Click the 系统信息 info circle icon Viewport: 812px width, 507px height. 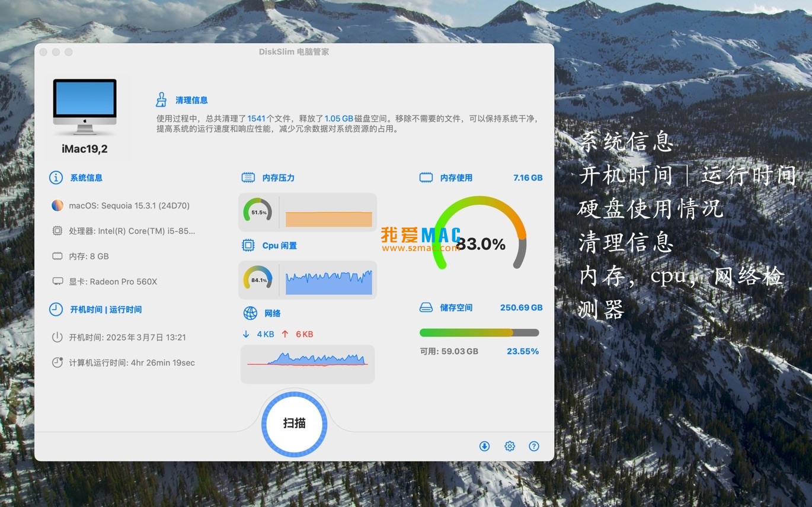(x=56, y=178)
